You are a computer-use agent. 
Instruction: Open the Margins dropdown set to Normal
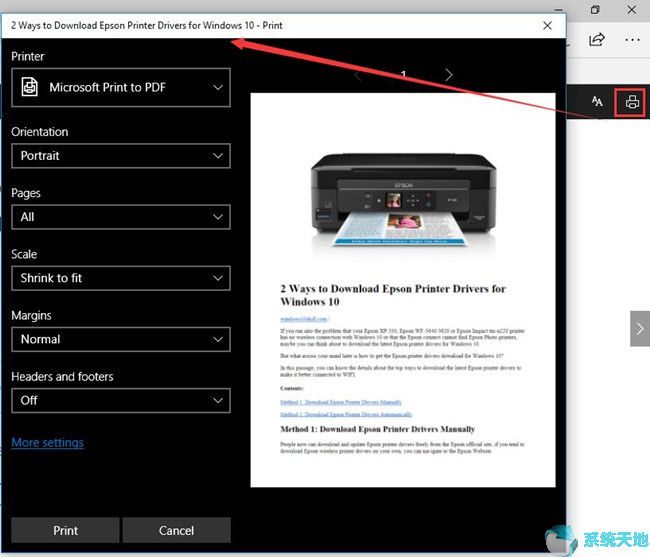[x=121, y=339]
